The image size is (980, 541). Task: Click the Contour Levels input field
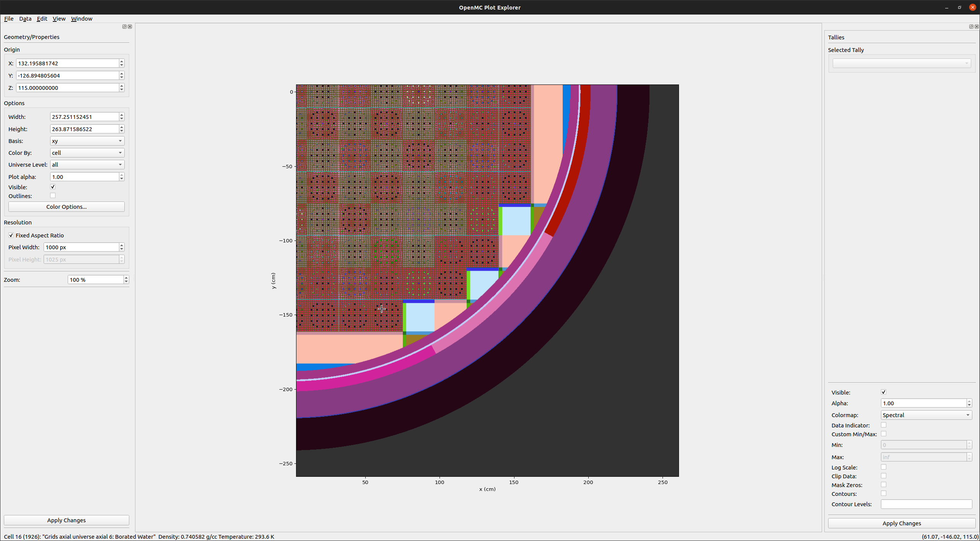click(926, 504)
